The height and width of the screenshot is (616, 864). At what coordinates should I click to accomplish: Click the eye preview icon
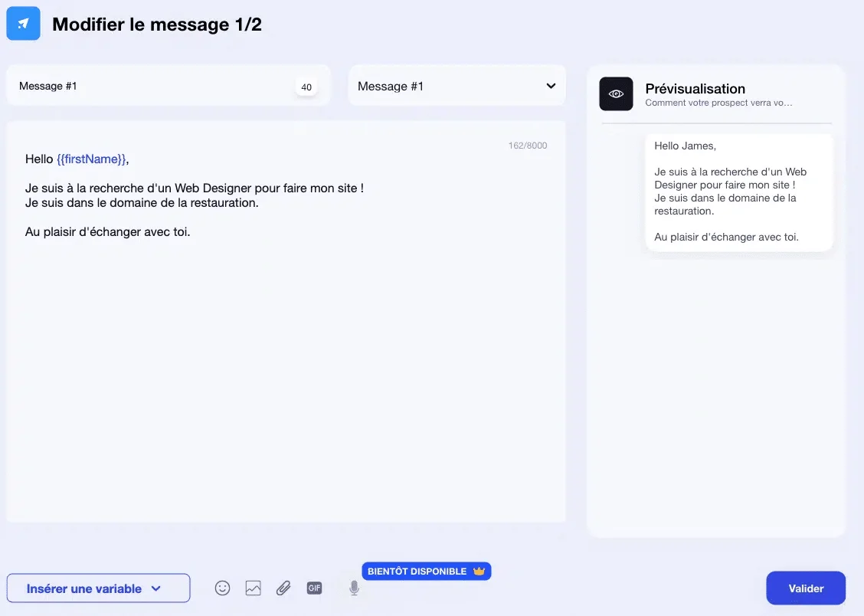pos(616,93)
